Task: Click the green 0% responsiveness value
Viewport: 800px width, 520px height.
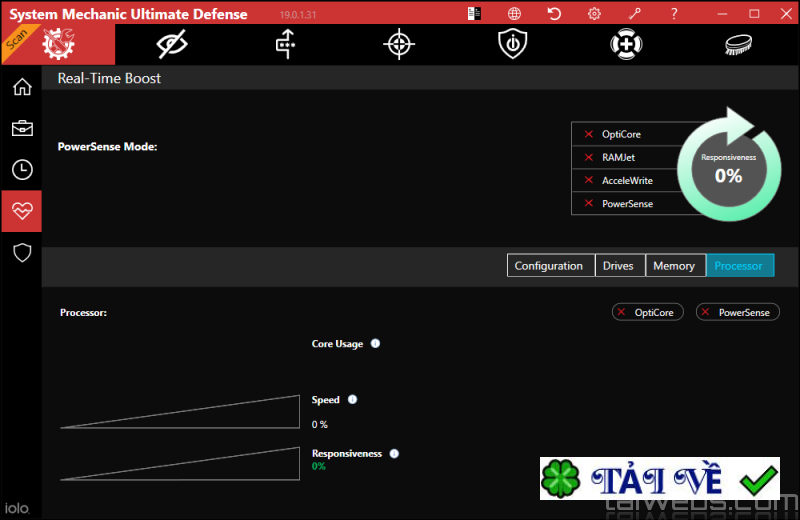Action: click(x=318, y=466)
